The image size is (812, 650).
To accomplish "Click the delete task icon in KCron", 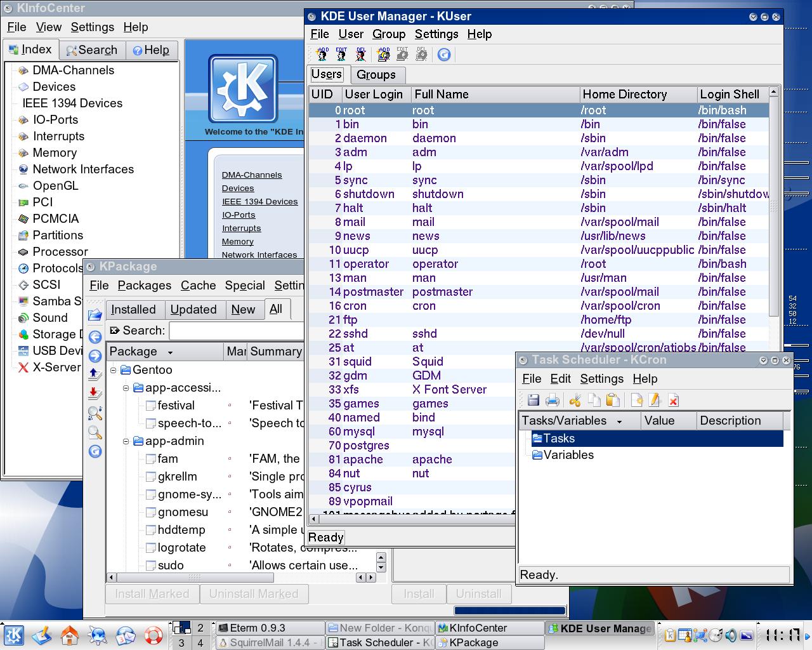I will 674,400.
